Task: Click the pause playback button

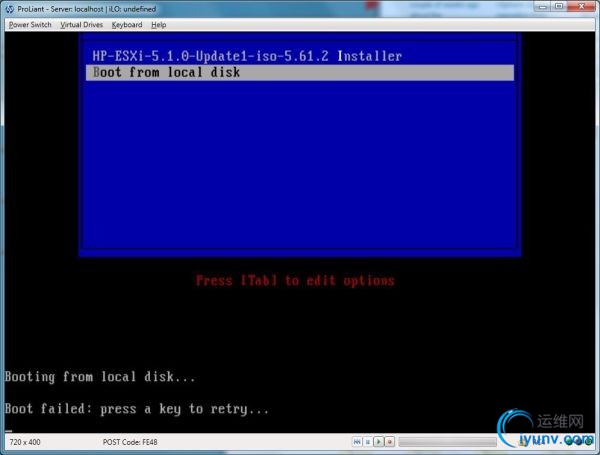Action: coord(368,442)
